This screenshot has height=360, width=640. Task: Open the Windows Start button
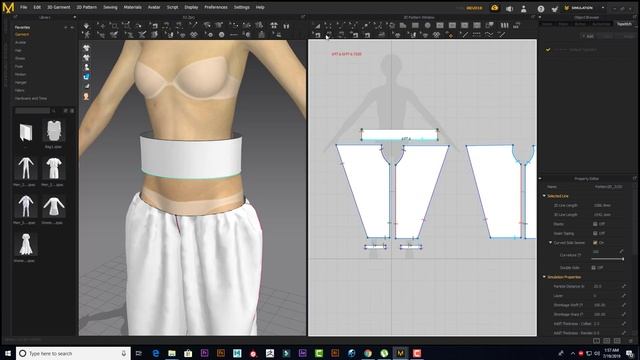point(7,353)
